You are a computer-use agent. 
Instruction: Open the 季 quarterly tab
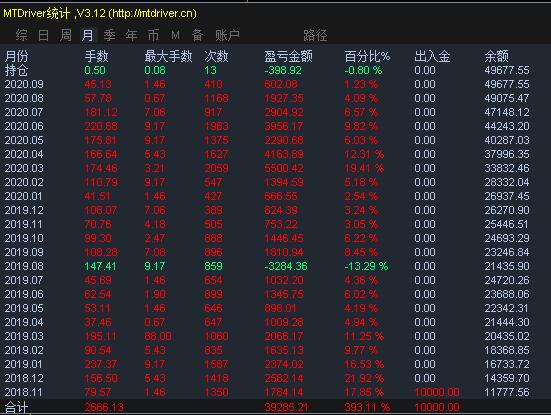tap(109, 35)
